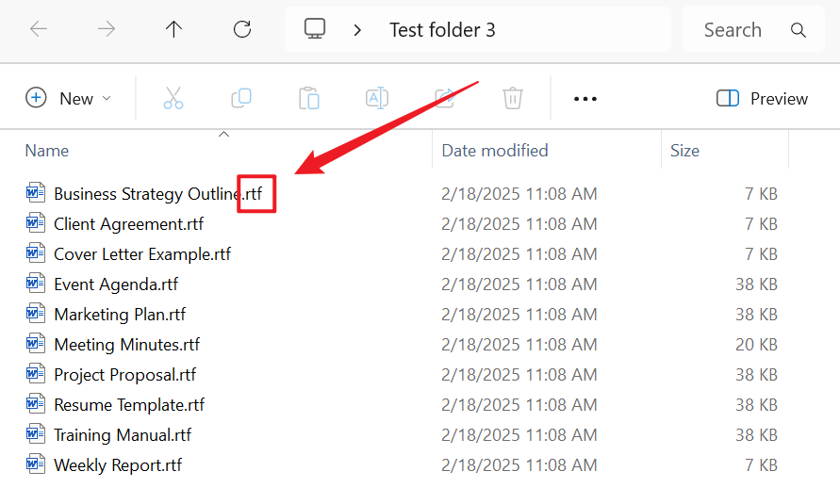
Task: Click Word icon of Meeting Minutes
Action: (36, 342)
